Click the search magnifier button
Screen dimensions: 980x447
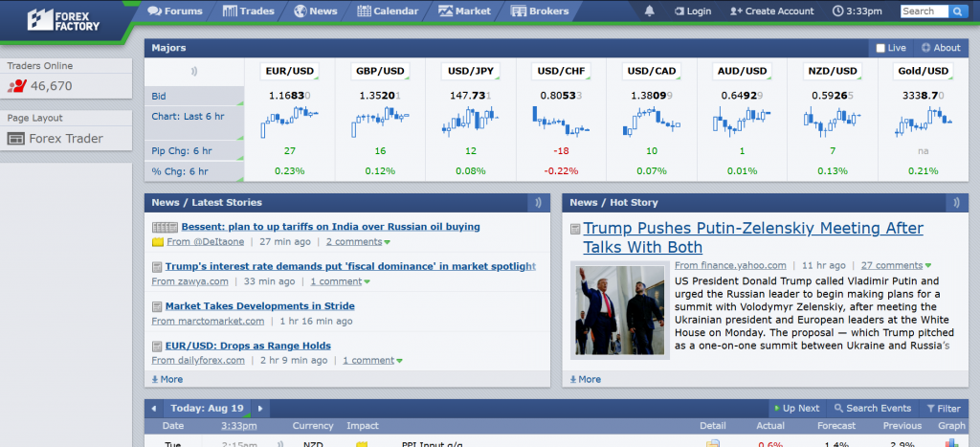tap(957, 11)
